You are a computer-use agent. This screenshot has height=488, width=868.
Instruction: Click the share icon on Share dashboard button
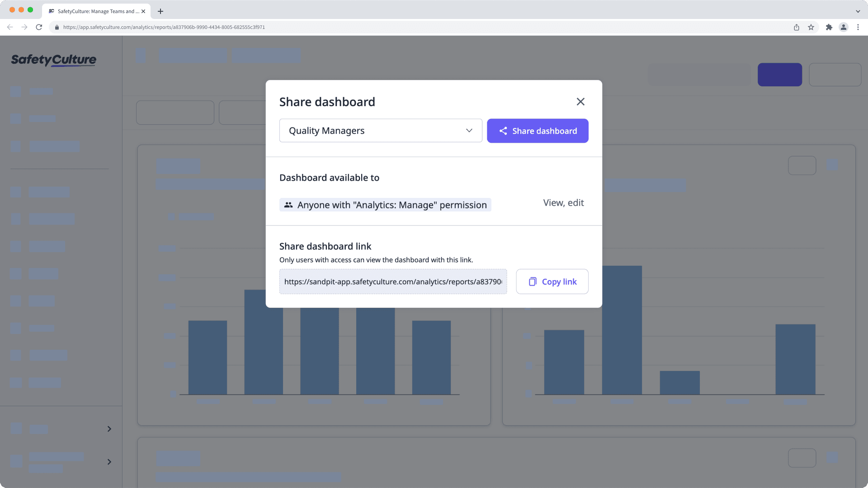coord(503,131)
